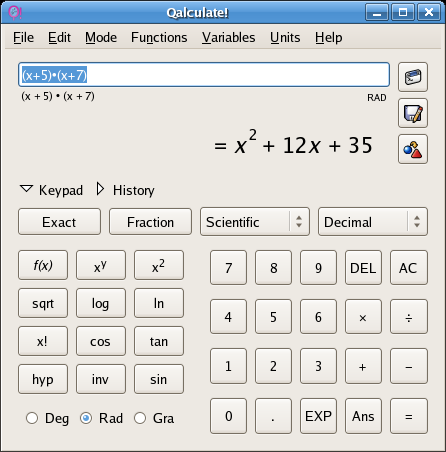Click the multiplication × key

tap(363, 317)
